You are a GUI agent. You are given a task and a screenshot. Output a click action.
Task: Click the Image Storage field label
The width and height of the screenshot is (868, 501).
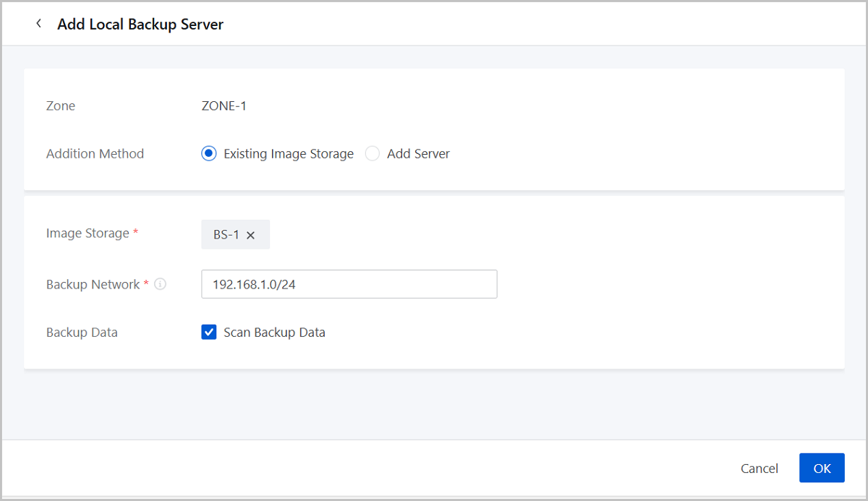coord(88,233)
